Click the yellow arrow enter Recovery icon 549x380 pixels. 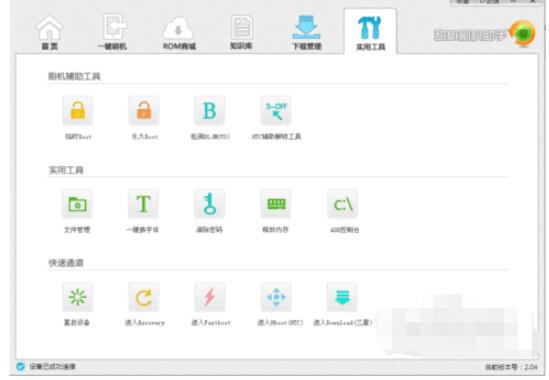click(144, 297)
